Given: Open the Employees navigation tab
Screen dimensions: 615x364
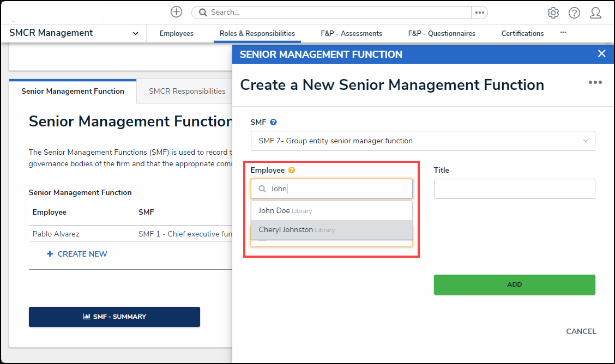Looking at the screenshot, I should (x=176, y=34).
